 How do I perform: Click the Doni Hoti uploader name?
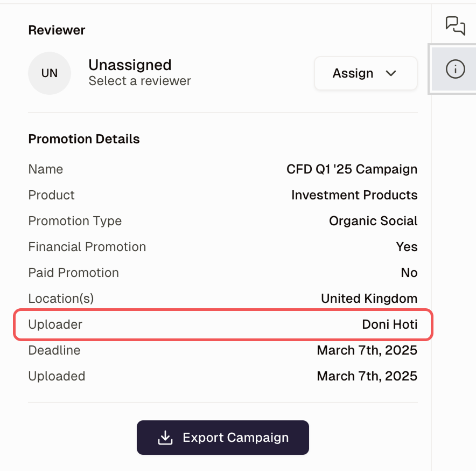389,324
